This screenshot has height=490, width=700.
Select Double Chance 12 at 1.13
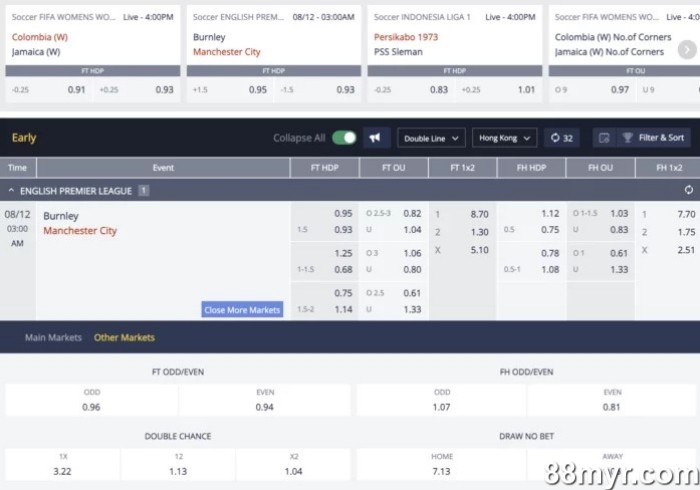[x=178, y=464]
